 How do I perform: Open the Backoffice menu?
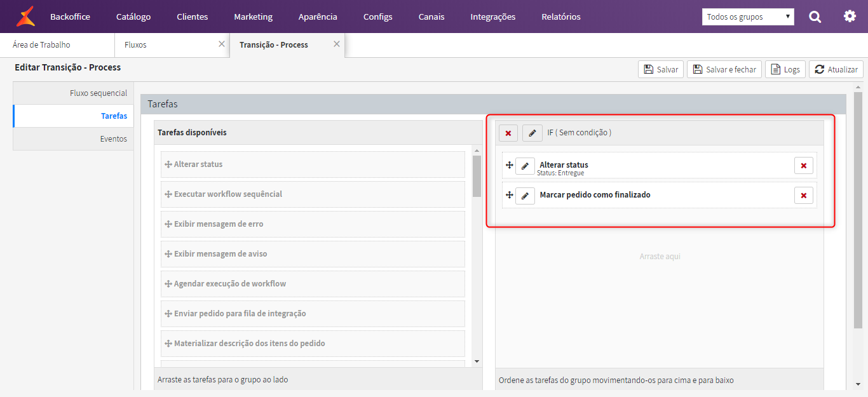(x=70, y=17)
